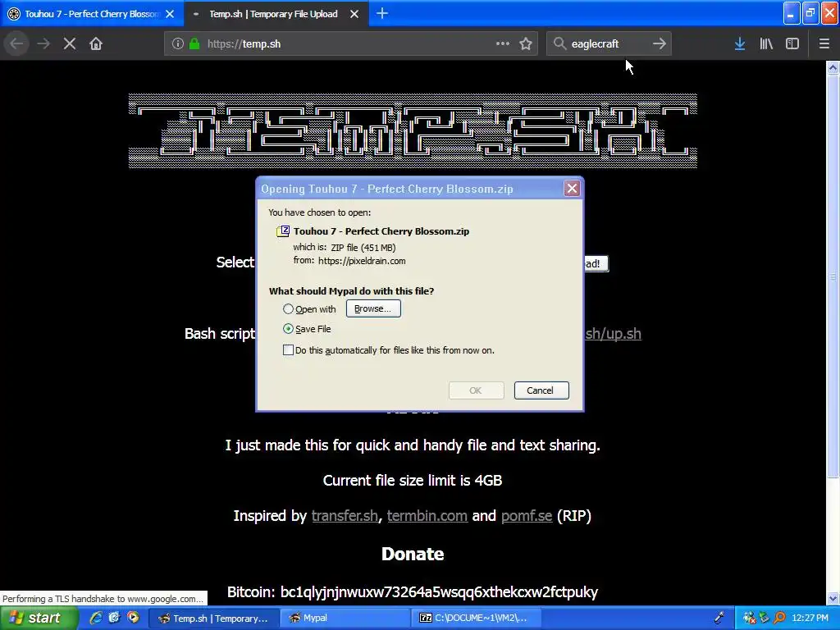Launch Windows Media Player from quick launch
The image size is (840, 630).
[133, 618]
